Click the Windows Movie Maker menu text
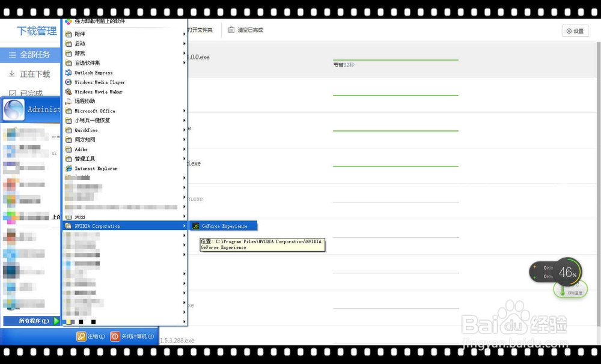 click(99, 92)
